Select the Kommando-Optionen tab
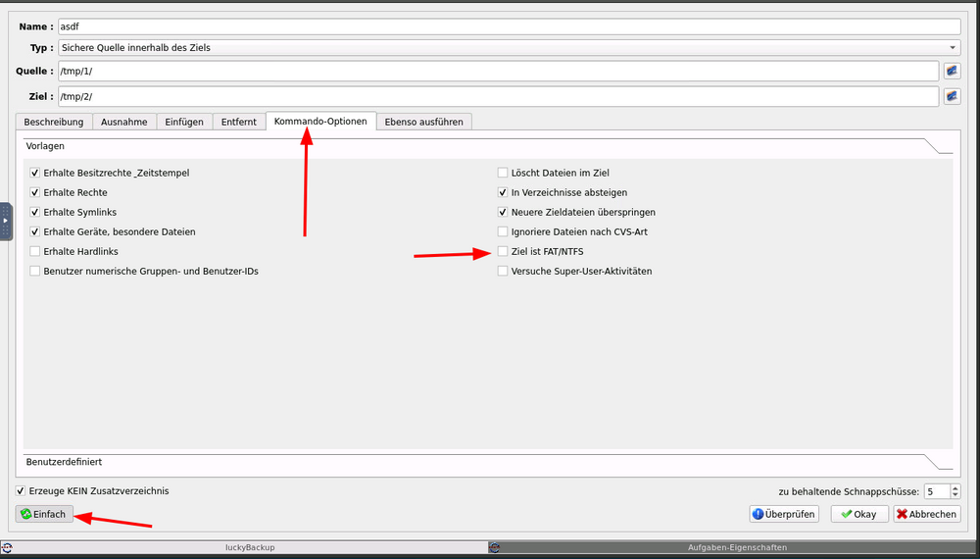This screenshot has width=980, height=559. pos(320,121)
